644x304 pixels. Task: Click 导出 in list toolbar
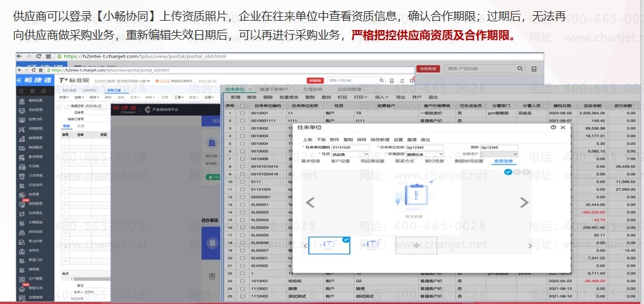pos(400,97)
